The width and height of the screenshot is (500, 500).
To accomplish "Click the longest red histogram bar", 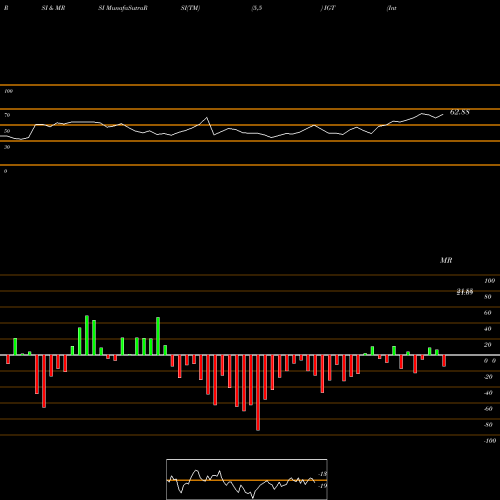I will [x=258, y=393].
